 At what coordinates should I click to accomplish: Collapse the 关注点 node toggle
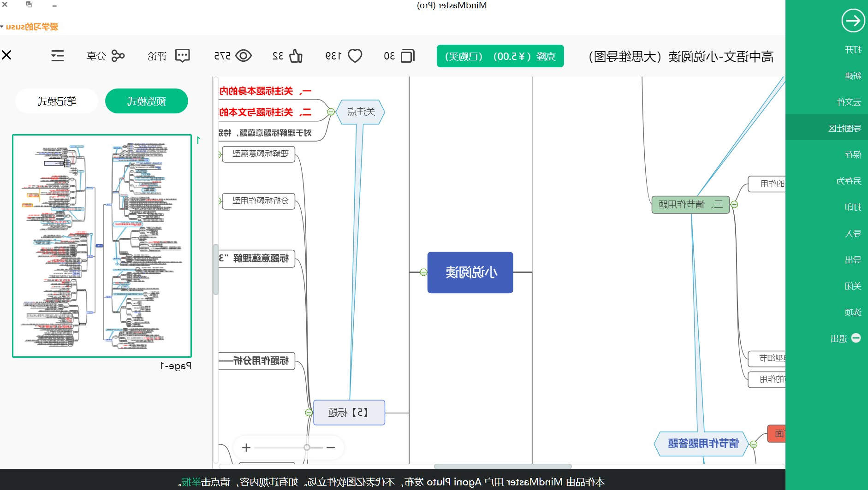click(x=331, y=112)
